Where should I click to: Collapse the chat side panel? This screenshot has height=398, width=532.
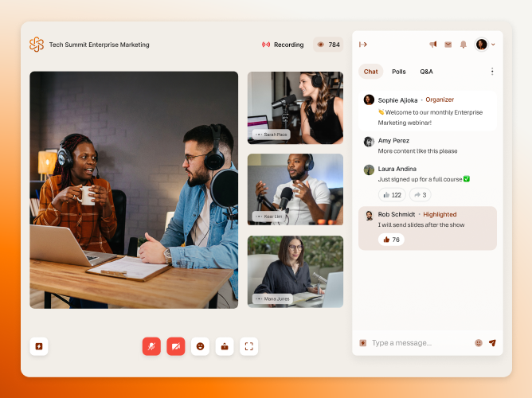coord(363,45)
